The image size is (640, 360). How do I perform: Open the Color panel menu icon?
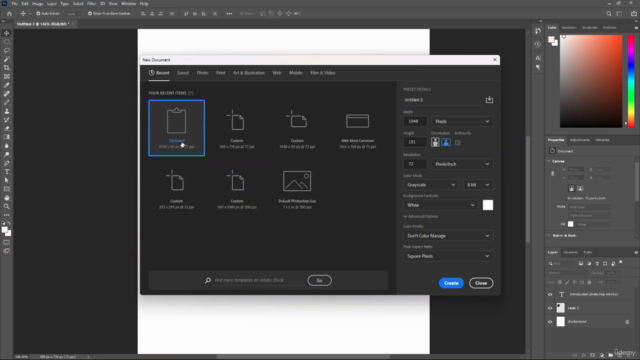tap(636, 28)
